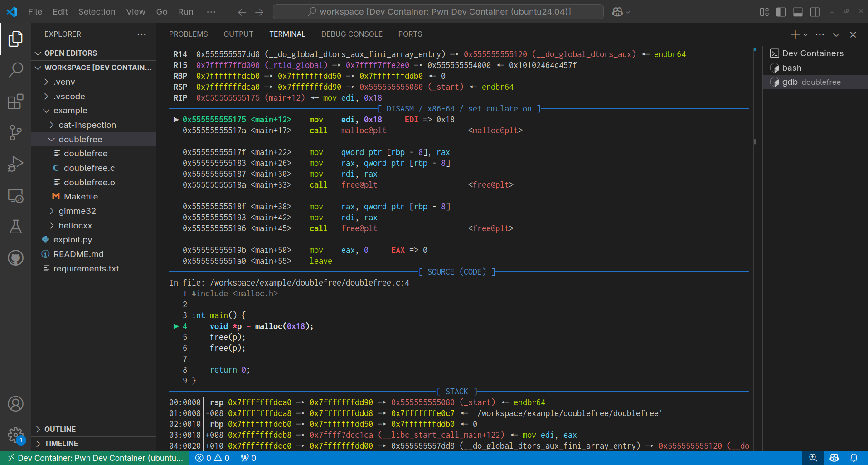
Task: Toggle the primary side bar visibility
Action: tap(781, 12)
